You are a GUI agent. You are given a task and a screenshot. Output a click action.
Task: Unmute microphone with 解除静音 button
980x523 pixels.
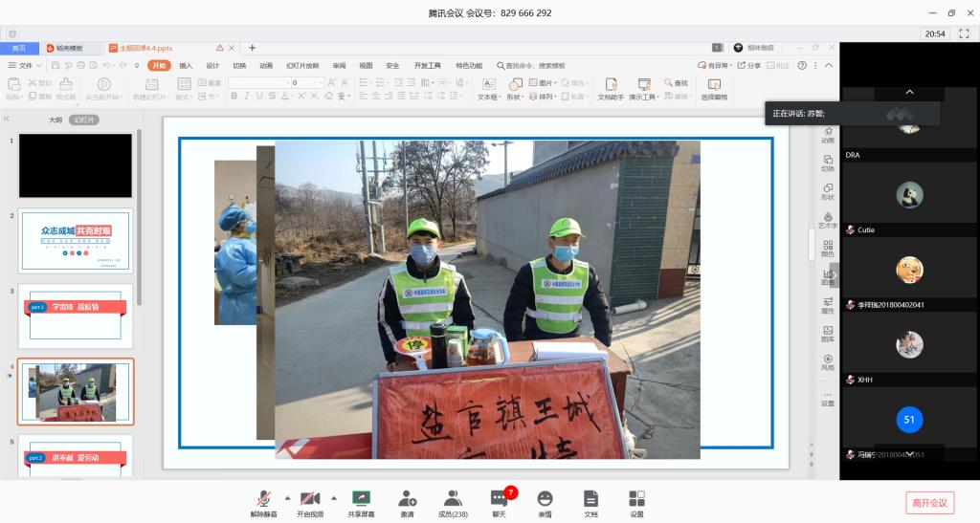coord(263,503)
